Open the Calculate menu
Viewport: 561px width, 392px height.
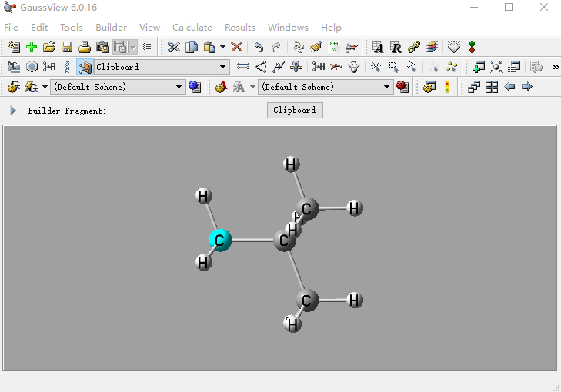[x=192, y=28]
